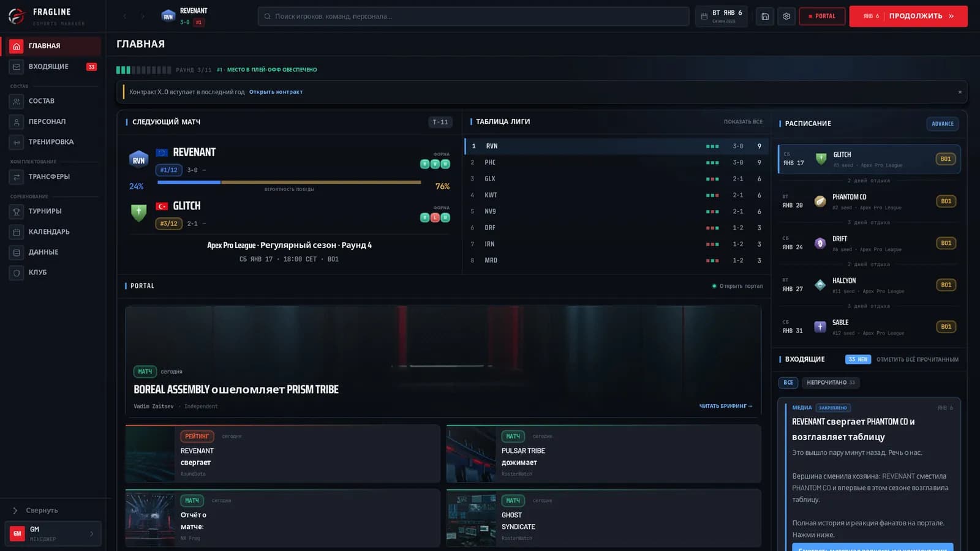Click the GM manager avatar icon

click(x=17, y=533)
